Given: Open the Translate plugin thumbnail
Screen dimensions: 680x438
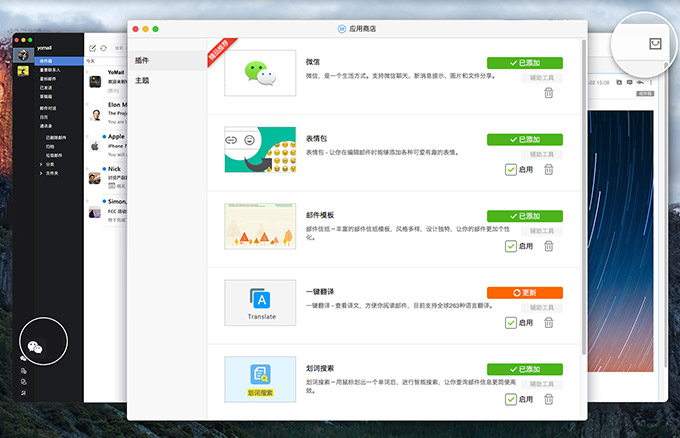Looking at the screenshot, I should (260, 303).
